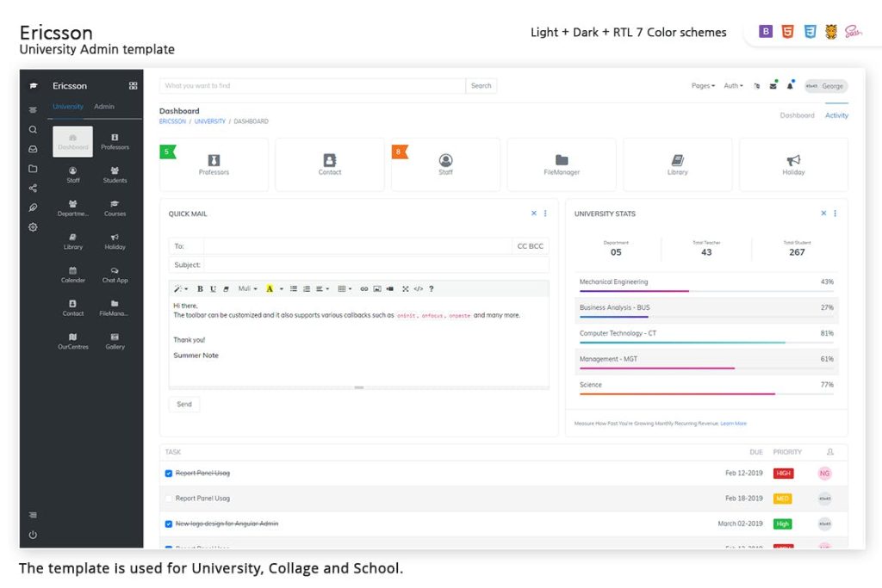
Task: Pick a text color with the highlighted A swatch
Action: [x=269, y=288]
